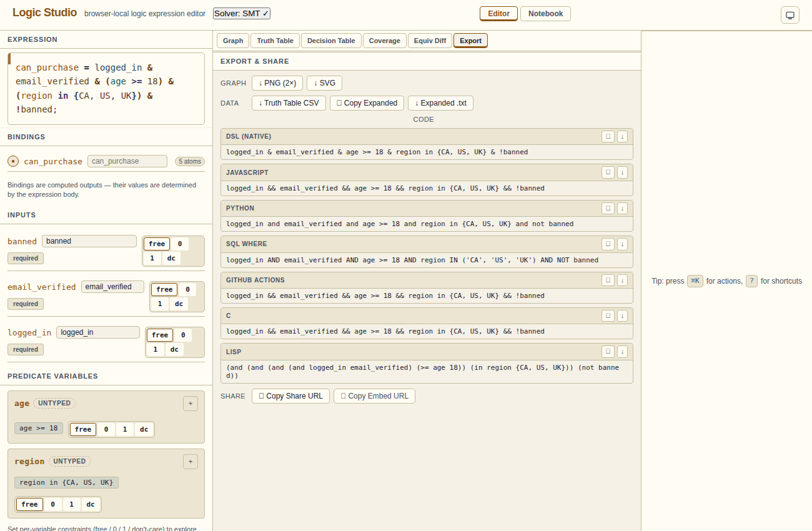Switch to the Truth Table tab

(275, 41)
